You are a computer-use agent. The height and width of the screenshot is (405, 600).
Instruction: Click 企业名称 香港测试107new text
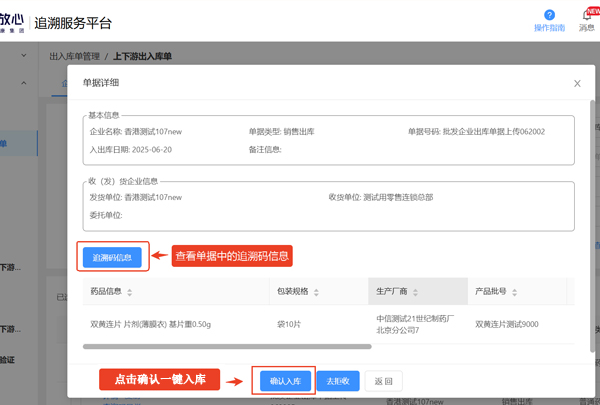(136, 132)
